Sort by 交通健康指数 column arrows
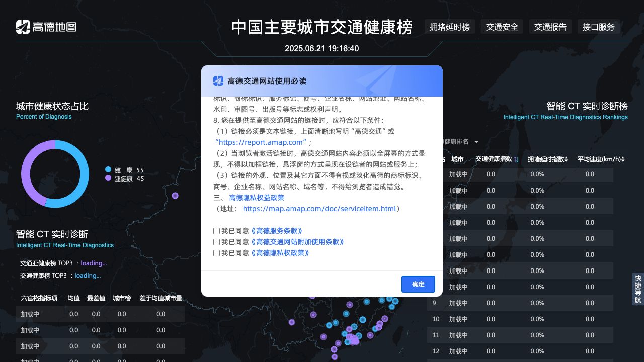 pos(516,159)
